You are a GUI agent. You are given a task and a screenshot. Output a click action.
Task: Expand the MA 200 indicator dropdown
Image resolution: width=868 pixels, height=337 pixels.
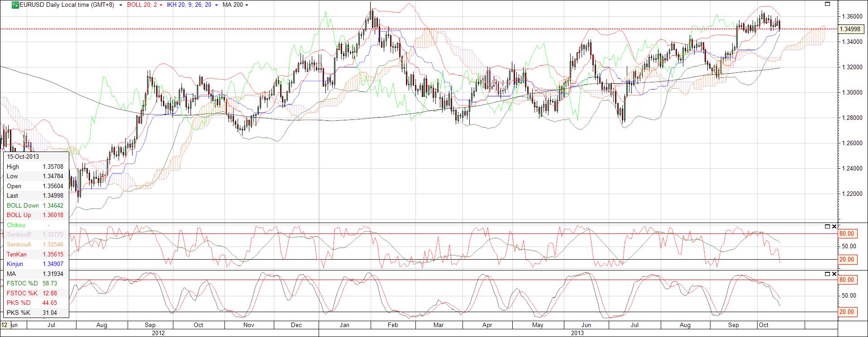click(246, 5)
